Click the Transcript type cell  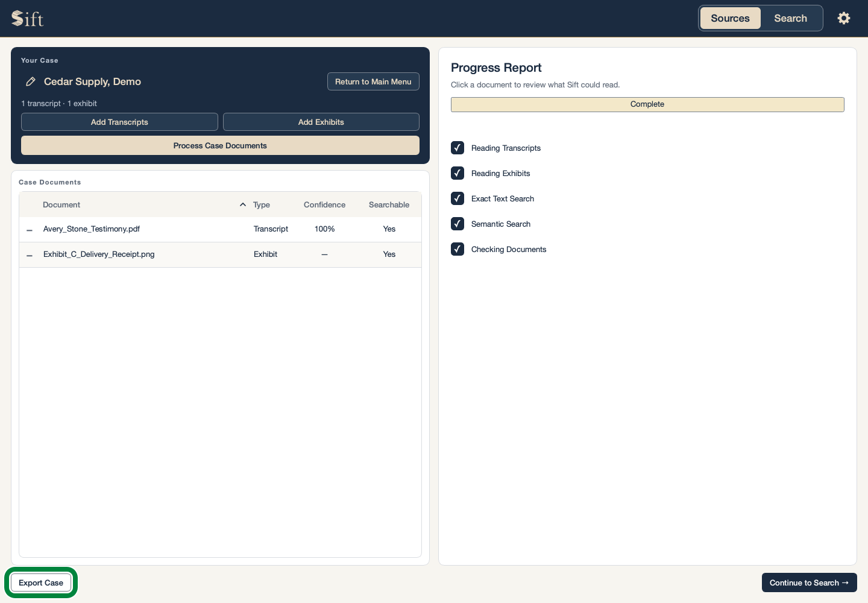coord(271,229)
